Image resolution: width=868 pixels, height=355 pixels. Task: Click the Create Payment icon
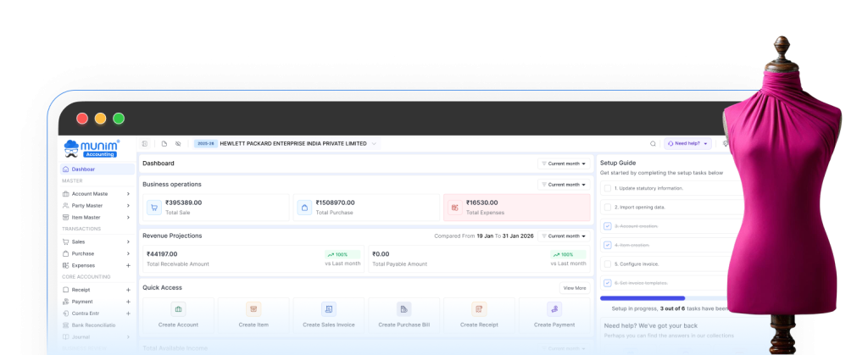(x=554, y=309)
